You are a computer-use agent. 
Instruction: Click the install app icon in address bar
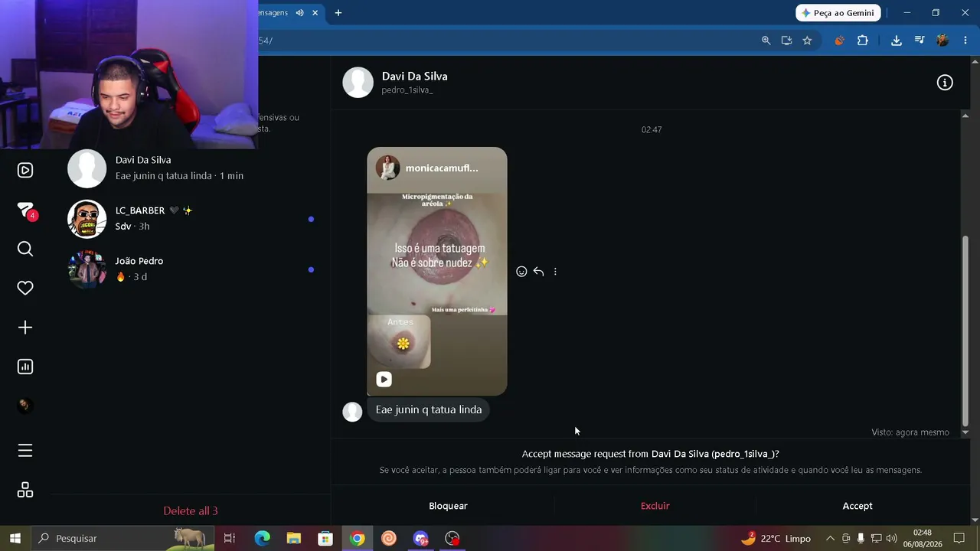786,41
